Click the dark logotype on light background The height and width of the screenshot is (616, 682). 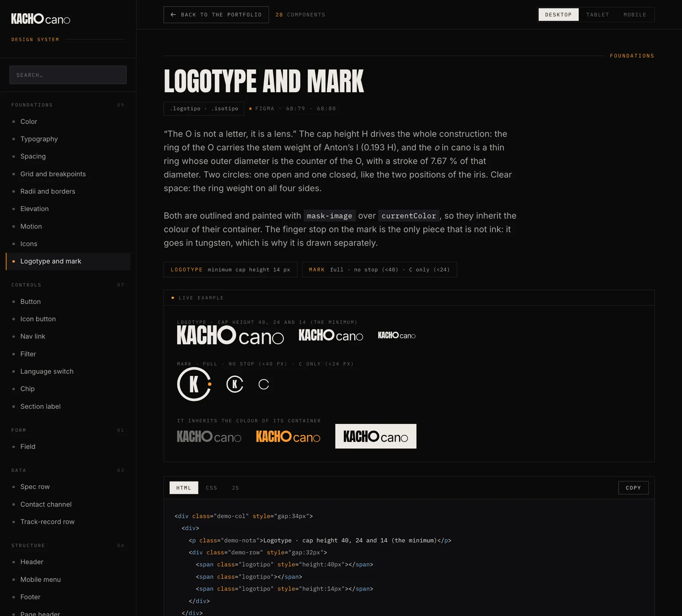pyautogui.click(x=376, y=436)
